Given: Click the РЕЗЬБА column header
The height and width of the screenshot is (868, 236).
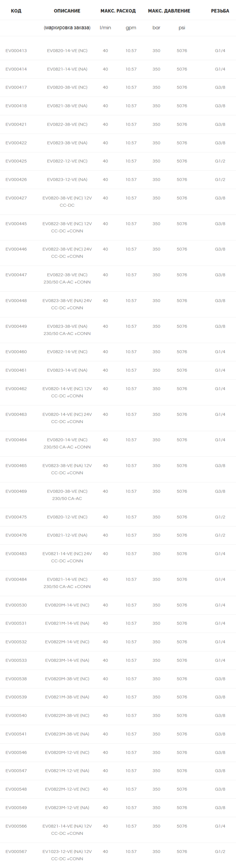Looking at the screenshot, I should pyautogui.click(x=220, y=11).
